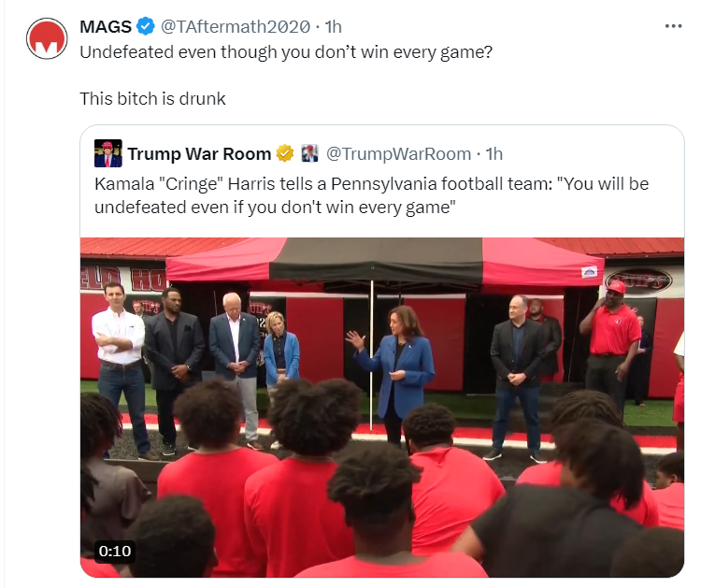Viewport: 701px width, 588px height.
Task: Click the gold verified checkmark badge
Action: [x=284, y=153]
